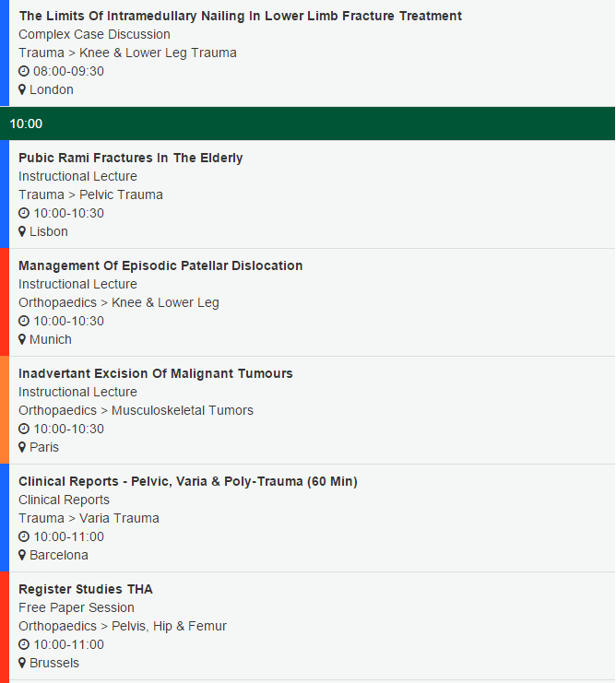Click orange color bar of Paris session
The width and height of the screenshot is (616, 683).
click(x=5, y=410)
